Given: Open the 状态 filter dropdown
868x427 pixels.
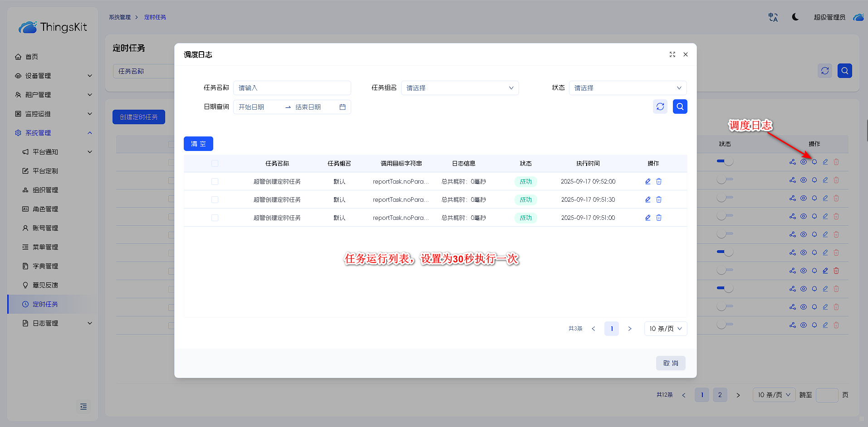Looking at the screenshot, I should [x=628, y=88].
